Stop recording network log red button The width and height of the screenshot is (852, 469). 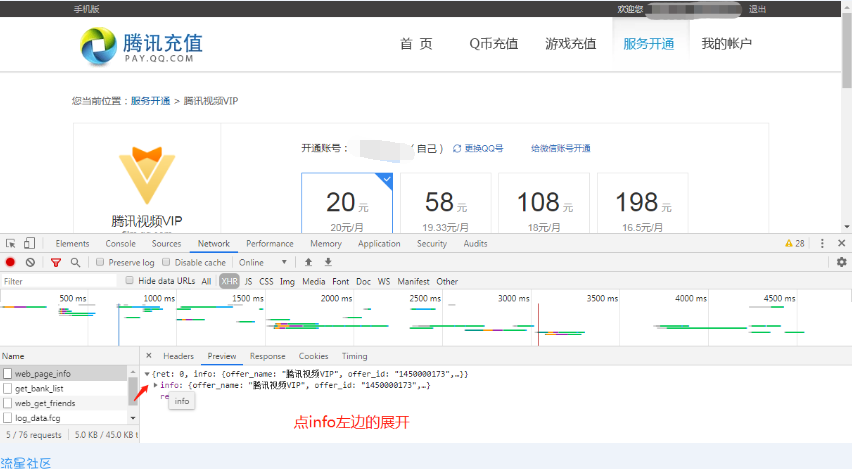[10, 262]
